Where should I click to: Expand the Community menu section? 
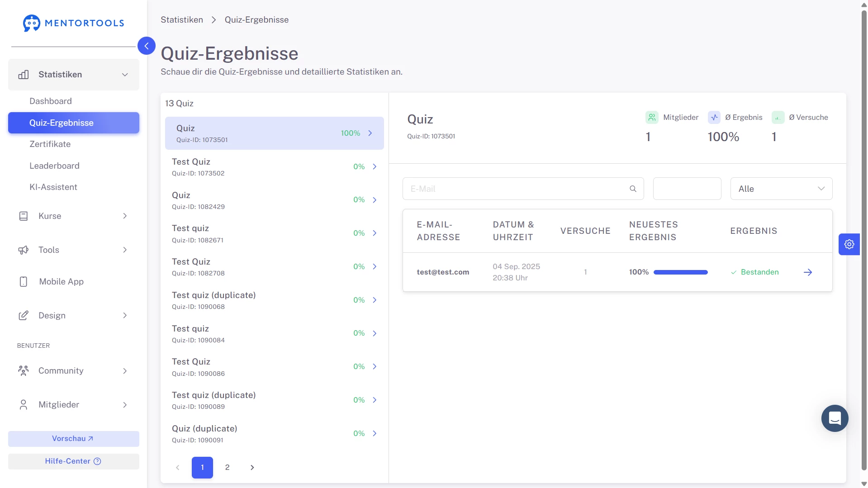125,371
